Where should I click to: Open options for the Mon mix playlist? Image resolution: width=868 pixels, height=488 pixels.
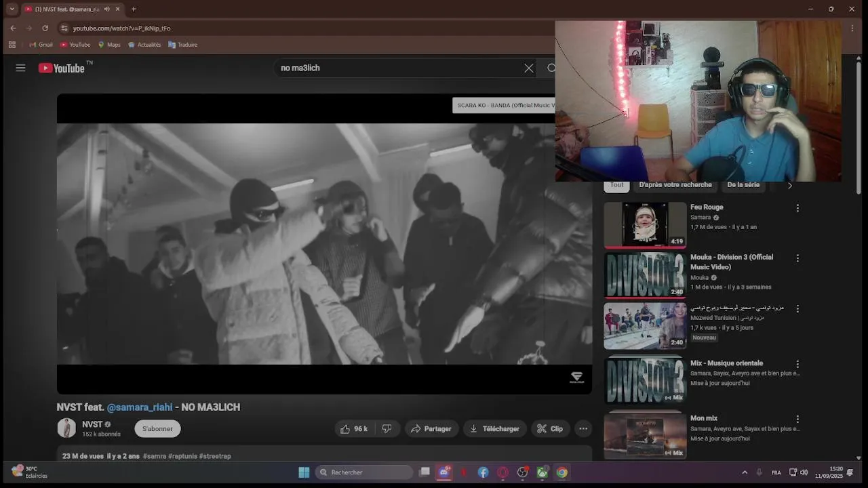pos(797,420)
